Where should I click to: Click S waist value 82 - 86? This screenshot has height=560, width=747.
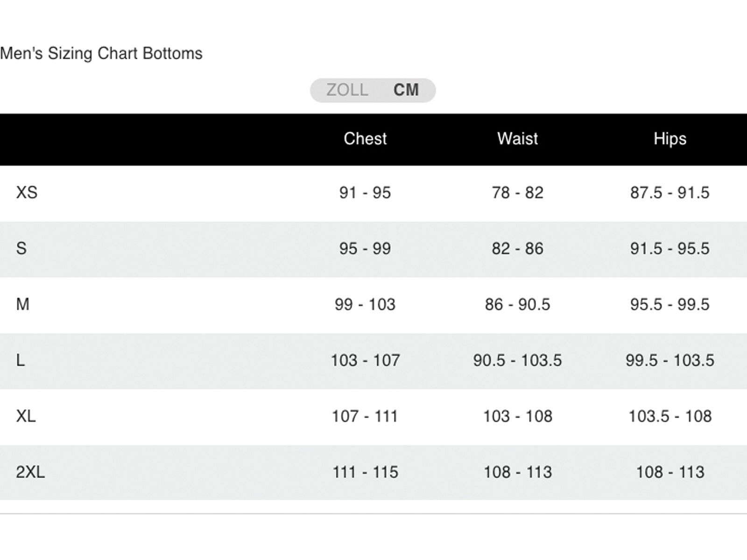(x=517, y=248)
